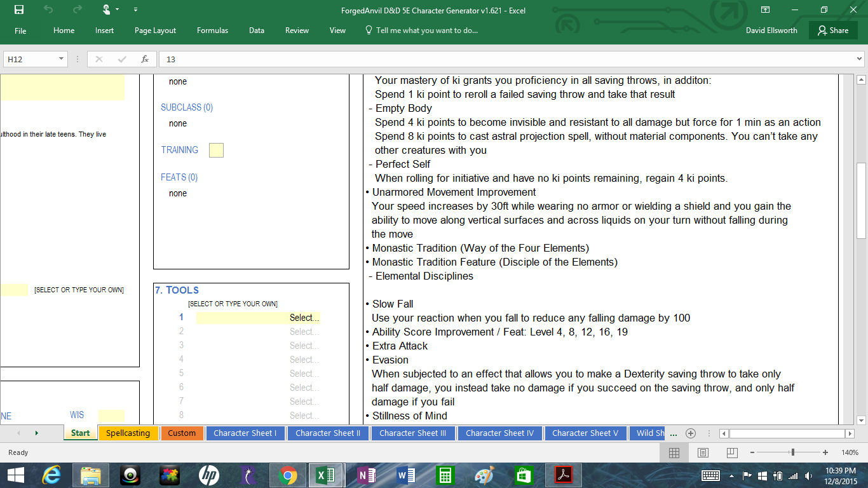Switch to Page Layout view
The height and width of the screenshot is (488, 868).
coord(703,452)
